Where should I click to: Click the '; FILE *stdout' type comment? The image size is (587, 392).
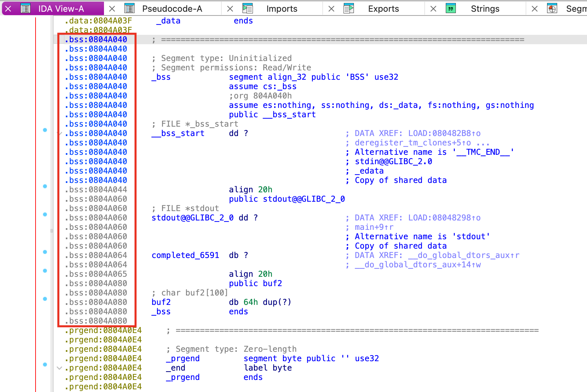click(x=185, y=208)
